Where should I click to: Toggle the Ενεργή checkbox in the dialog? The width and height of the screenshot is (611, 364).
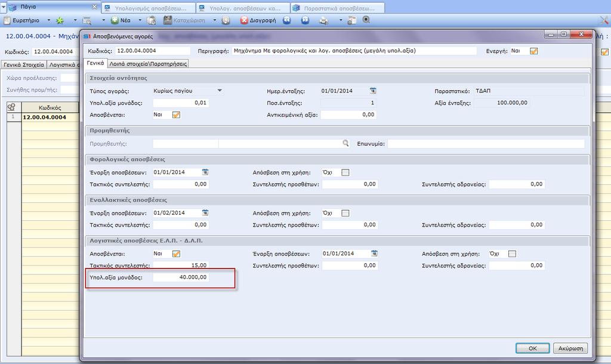tap(534, 51)
